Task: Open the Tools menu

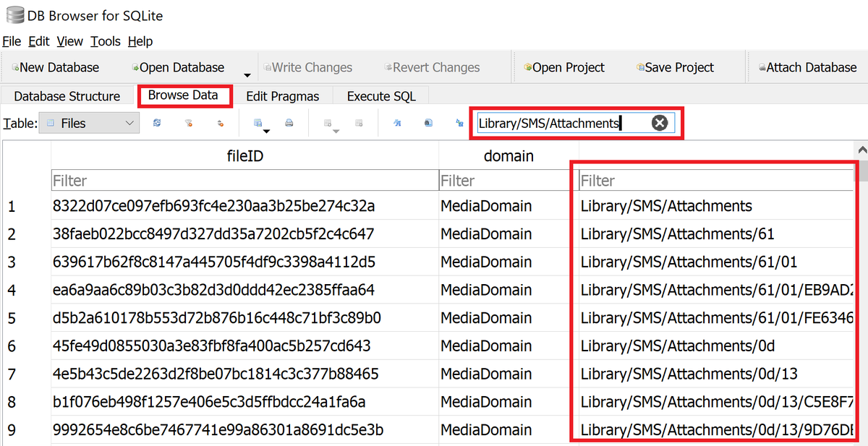Action: [106, 41]
